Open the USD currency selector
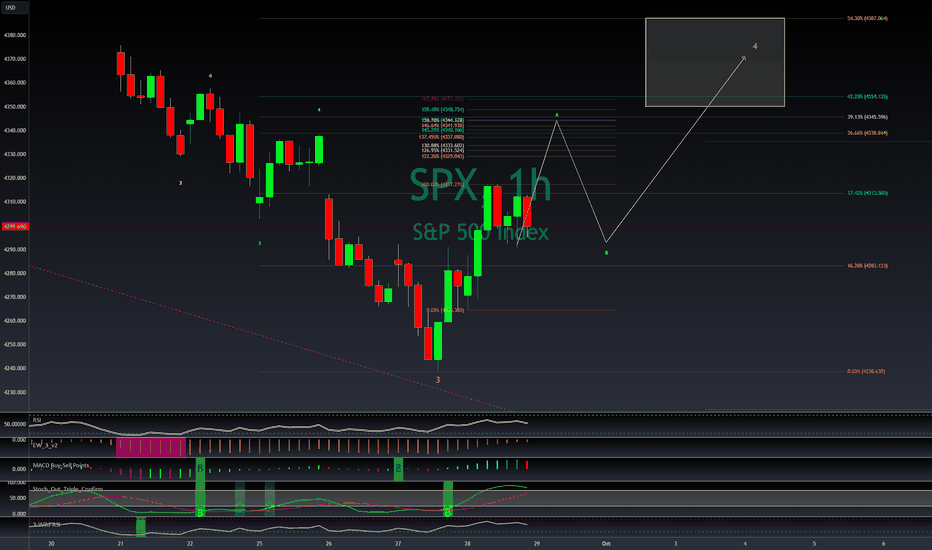 [x=14, y=8]
